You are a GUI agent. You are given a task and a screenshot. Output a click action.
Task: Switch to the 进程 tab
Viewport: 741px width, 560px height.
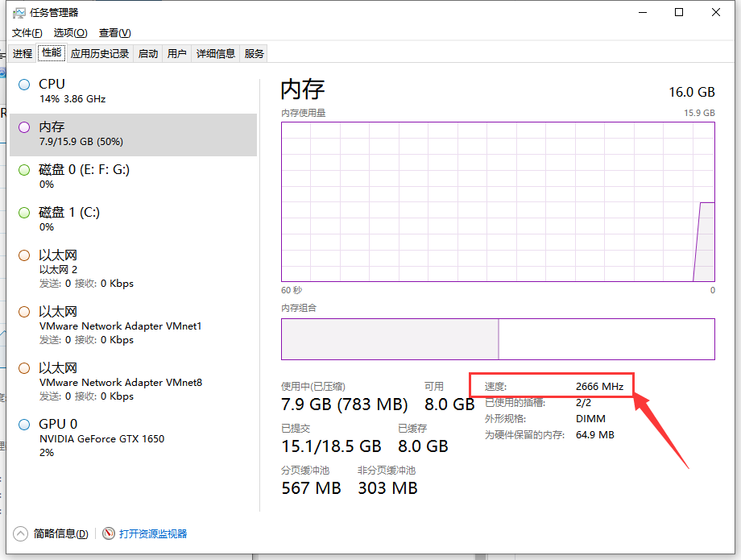(23, 54)
